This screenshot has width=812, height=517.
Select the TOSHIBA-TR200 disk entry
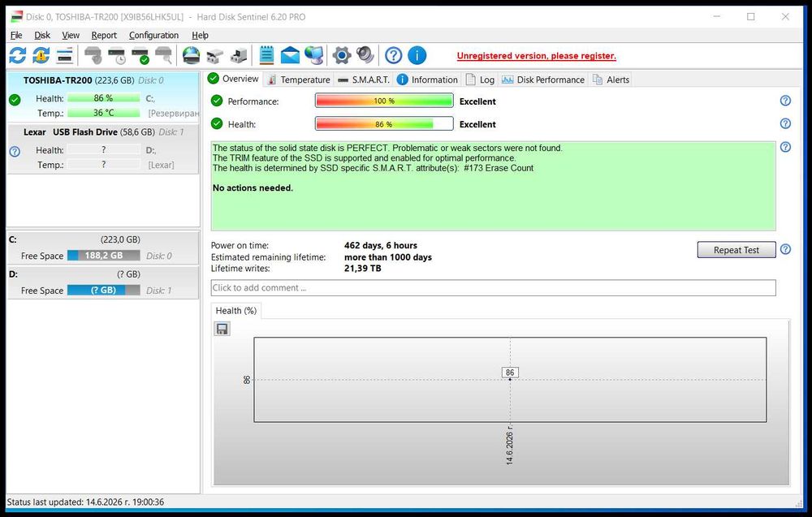pyautogui.click(x=103, y=97)
